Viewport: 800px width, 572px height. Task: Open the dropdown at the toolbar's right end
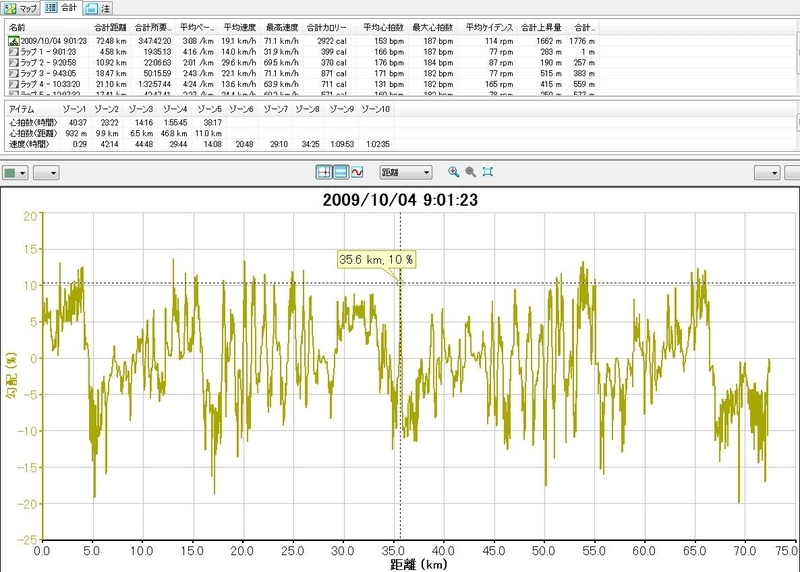(x=767, y=173)
